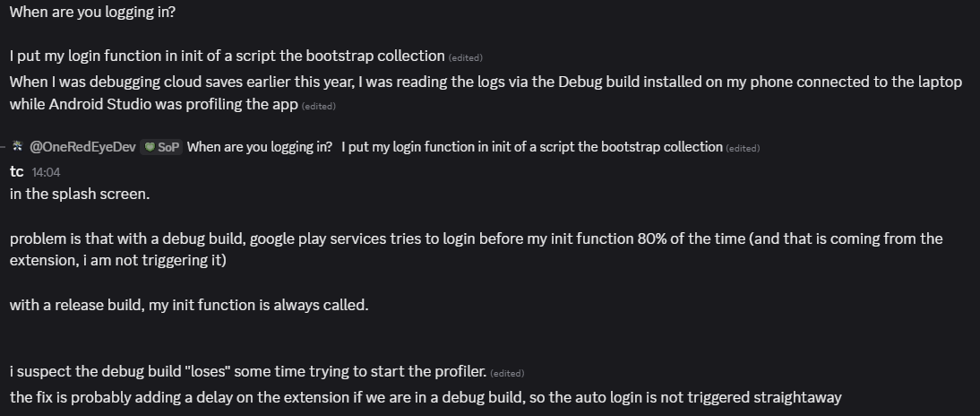Click the edited label in the reply preview
The image size is (980, 416).
point(743,148)
